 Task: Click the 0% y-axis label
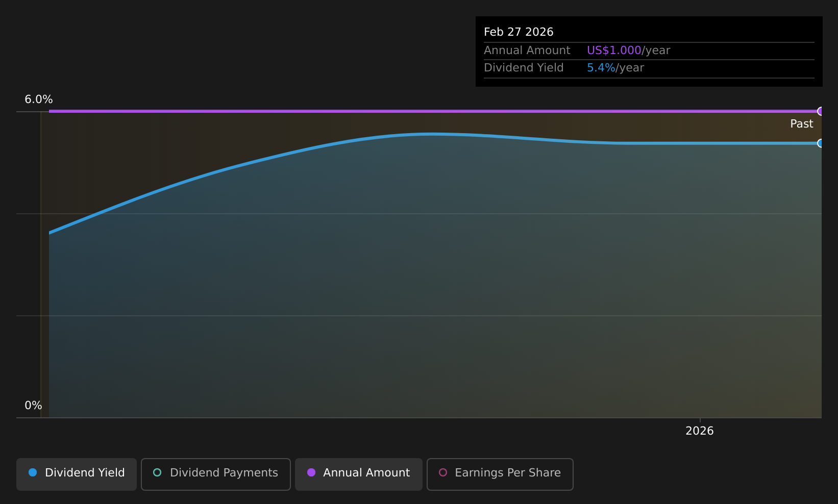pyautogui.click(x=33, y=406)
